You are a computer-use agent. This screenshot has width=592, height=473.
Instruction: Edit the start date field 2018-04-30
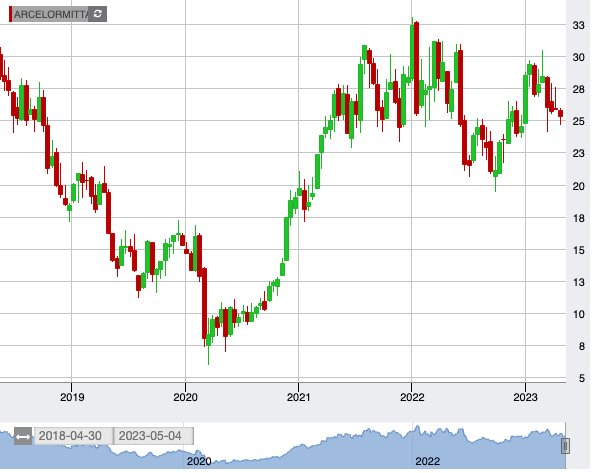(74, 436)
